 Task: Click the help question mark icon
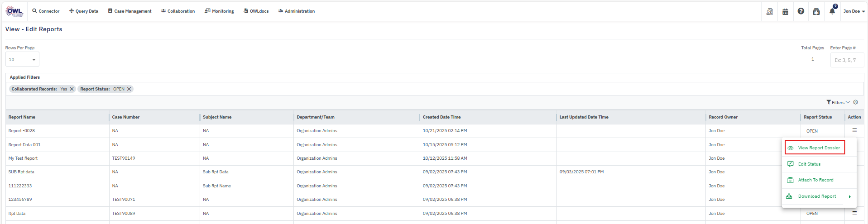801,11
